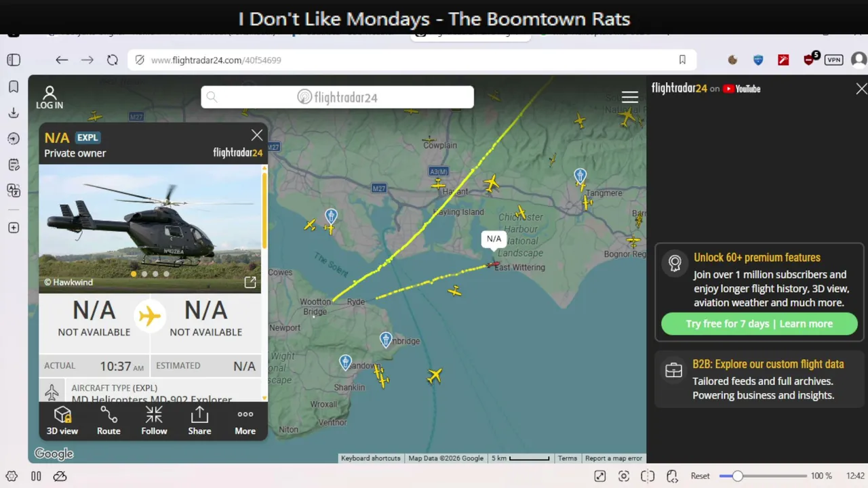Image resolution: width=868 pixels, height=488 pixels.
Task: Click the tile tabs icon in status bar
Action: coord(36,476)
